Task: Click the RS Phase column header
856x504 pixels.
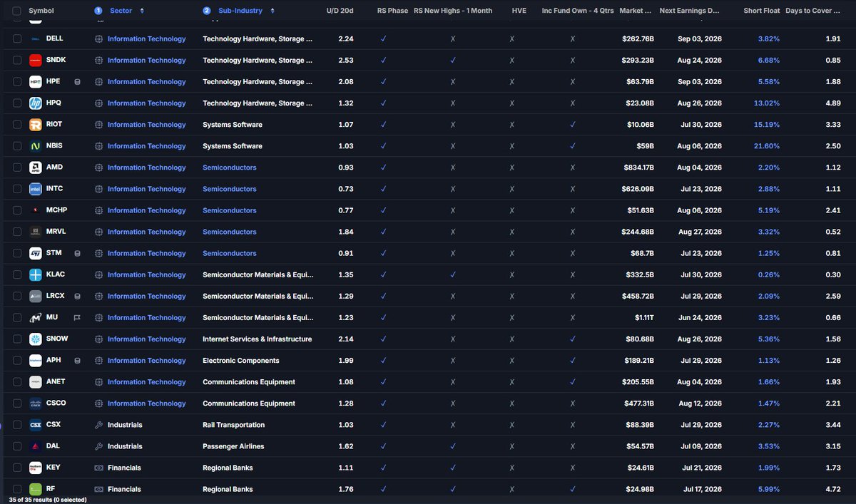Action: [392, 11]
